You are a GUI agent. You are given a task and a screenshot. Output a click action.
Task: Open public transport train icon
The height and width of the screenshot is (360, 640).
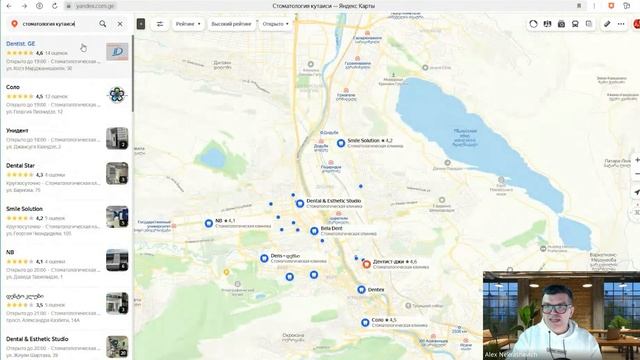click(x=575, y=24)
